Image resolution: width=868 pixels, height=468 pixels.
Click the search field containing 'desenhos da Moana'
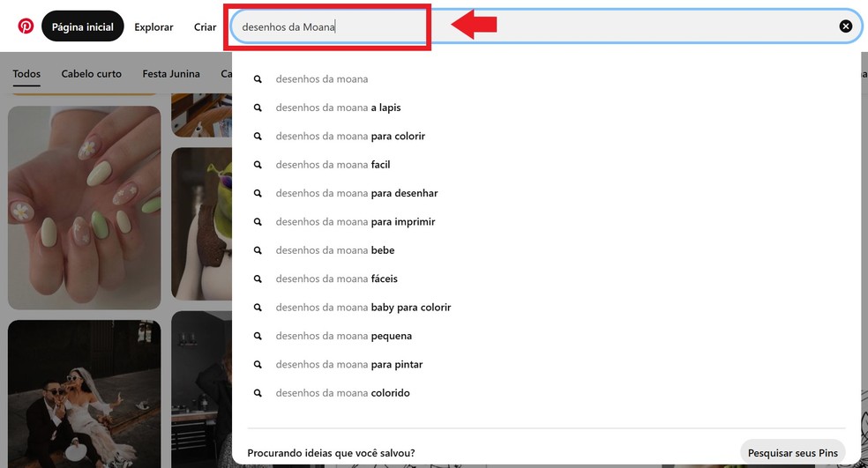click(x=546, y=26)
